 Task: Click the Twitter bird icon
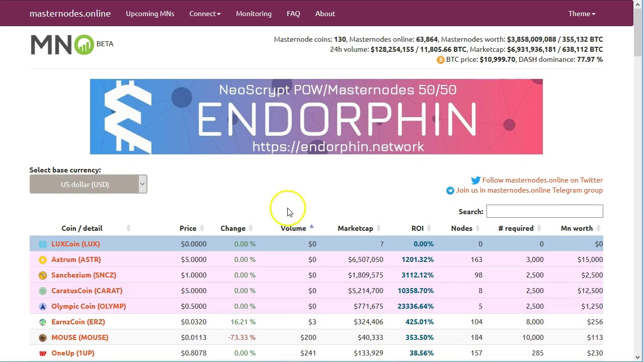tap(475, 180)
